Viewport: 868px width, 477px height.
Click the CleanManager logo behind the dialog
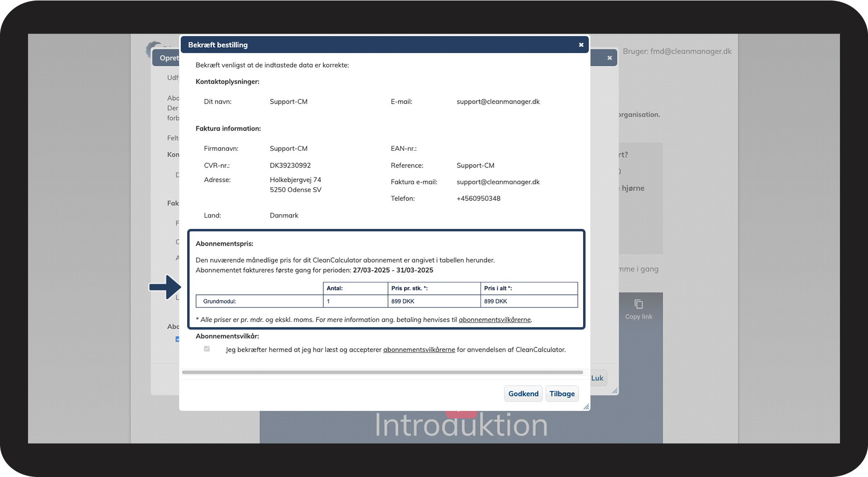click(153, 49)
